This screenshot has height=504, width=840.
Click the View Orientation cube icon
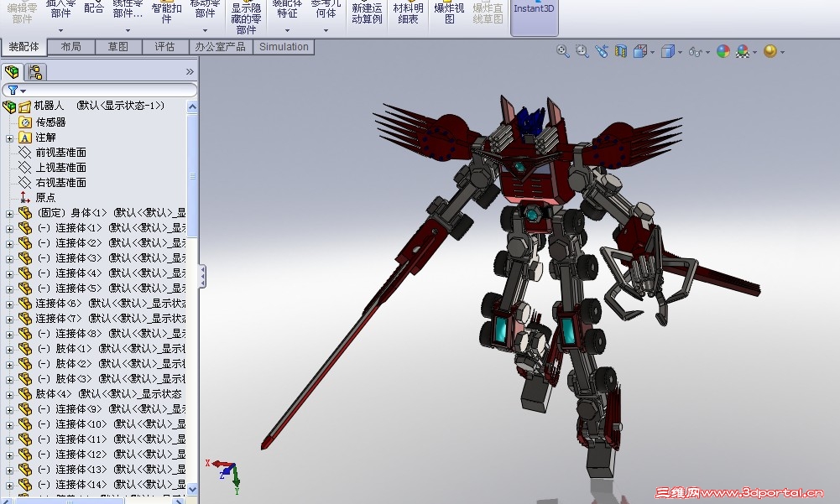pyautogui.click(x=640, y=51)
